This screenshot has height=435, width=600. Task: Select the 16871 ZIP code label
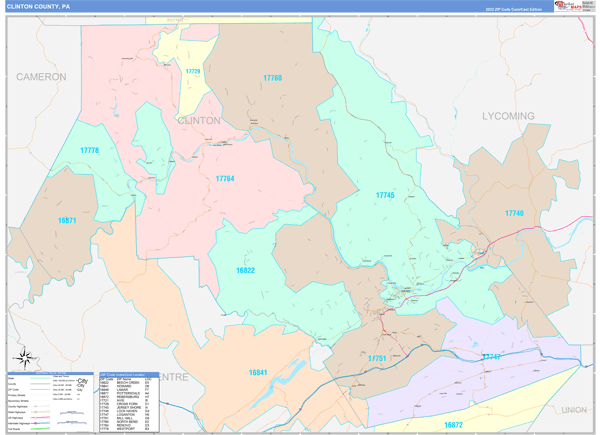(x=67, y=220)
